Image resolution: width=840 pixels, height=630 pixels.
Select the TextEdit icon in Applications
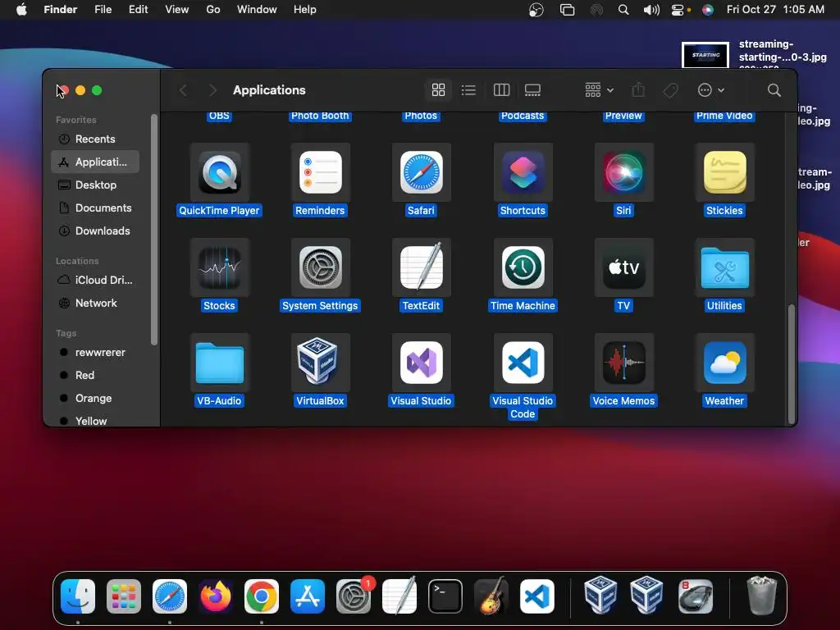click(x=421, y=267)
